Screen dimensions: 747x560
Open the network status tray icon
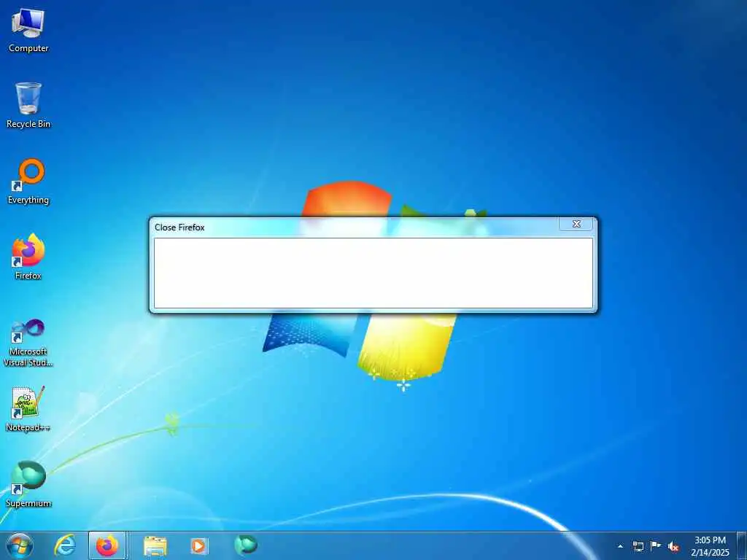point(638,546)
